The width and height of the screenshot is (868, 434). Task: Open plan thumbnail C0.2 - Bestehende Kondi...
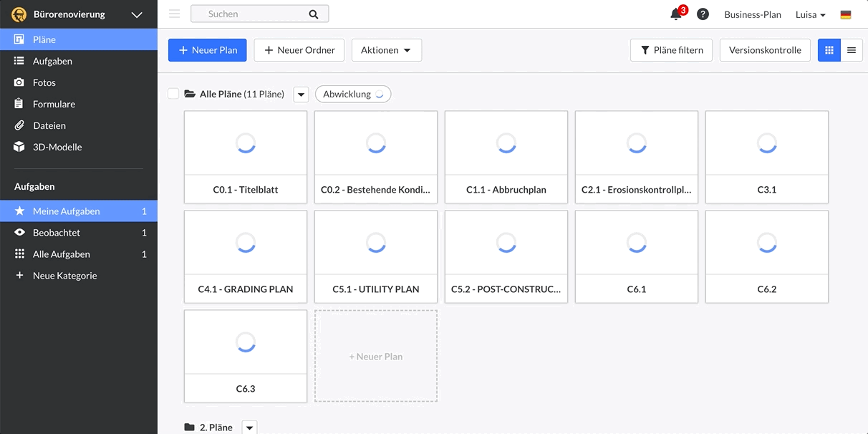click(x=376, y=157)
